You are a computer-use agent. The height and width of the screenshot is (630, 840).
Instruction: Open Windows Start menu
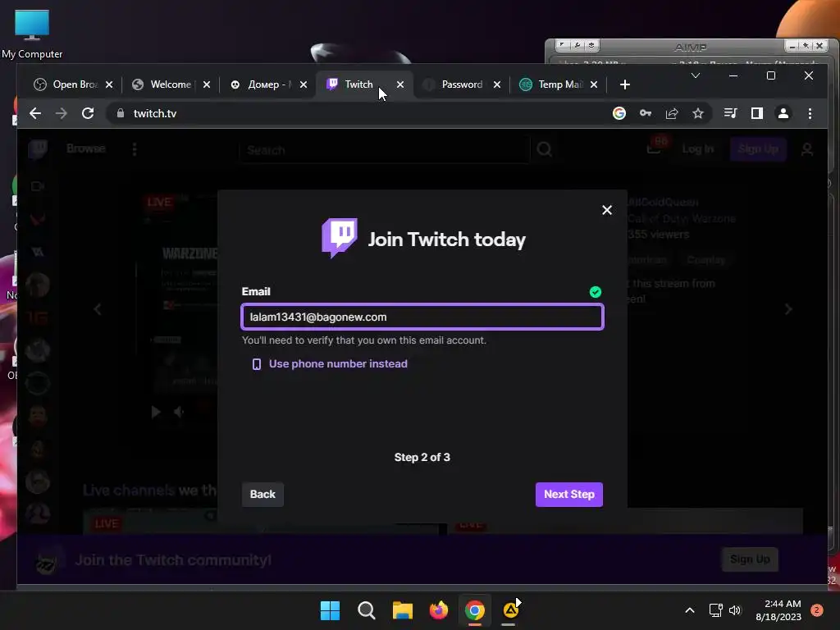(330, 610)
